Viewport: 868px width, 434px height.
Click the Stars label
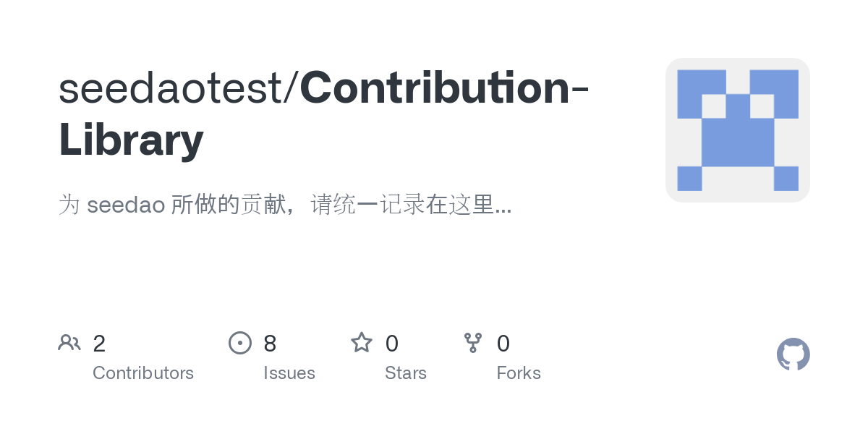[x=406, y=373]
